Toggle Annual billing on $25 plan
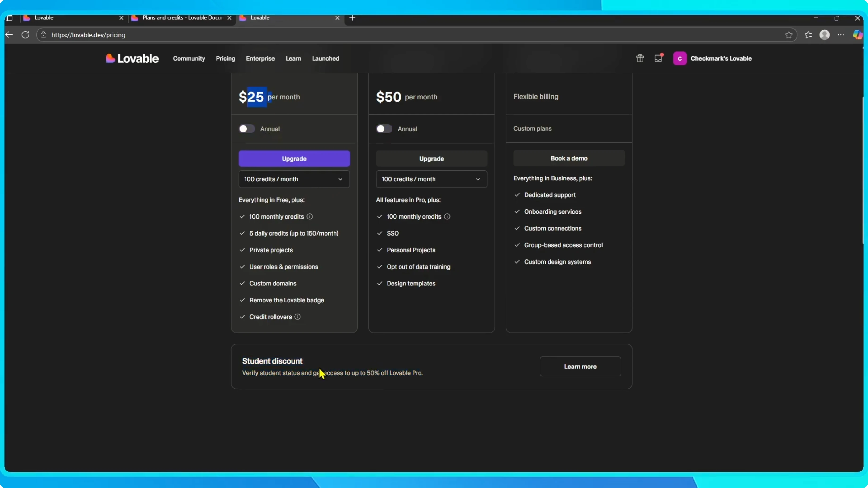This screenshot has width=868, height=488. coord(247,129)
